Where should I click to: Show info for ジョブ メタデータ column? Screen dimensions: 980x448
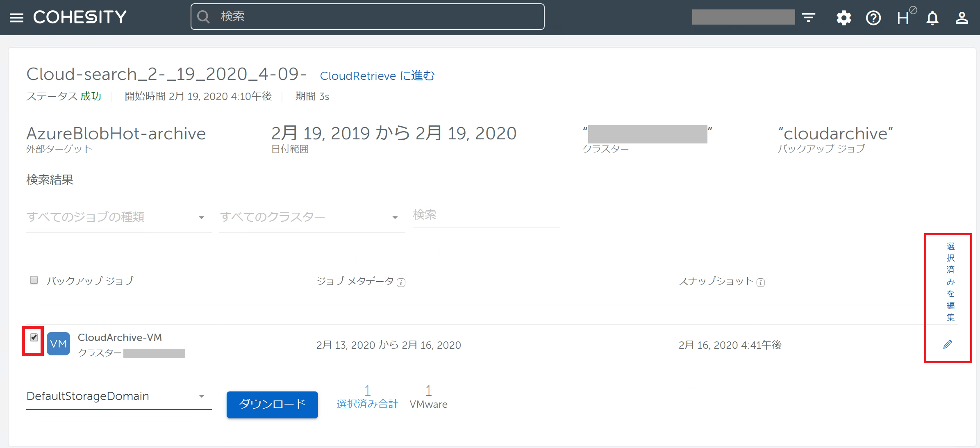pos(401,282)
